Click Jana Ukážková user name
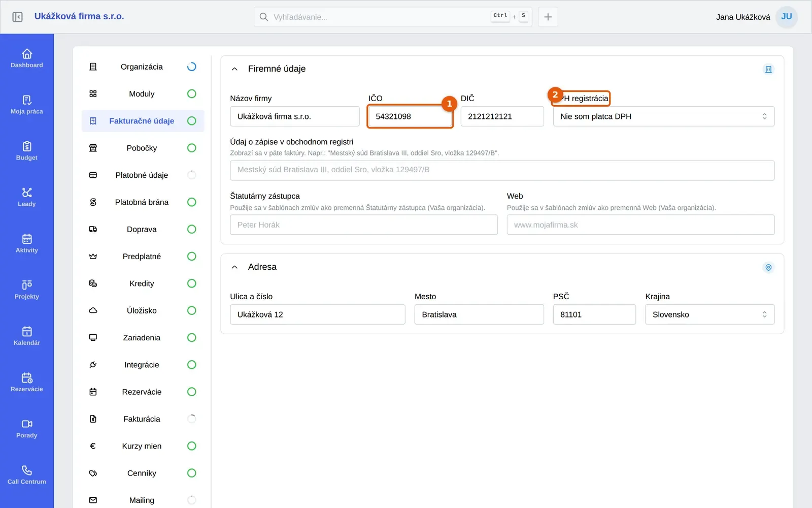812x508 pixels. pyautogui.click(x=743, y=17)
